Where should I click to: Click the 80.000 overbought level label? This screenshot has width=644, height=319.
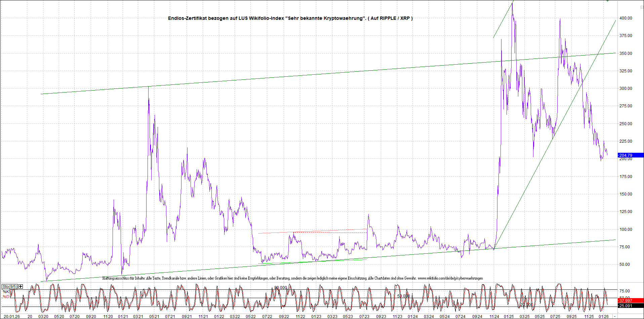pyautogui.click(x=281, y=288)
